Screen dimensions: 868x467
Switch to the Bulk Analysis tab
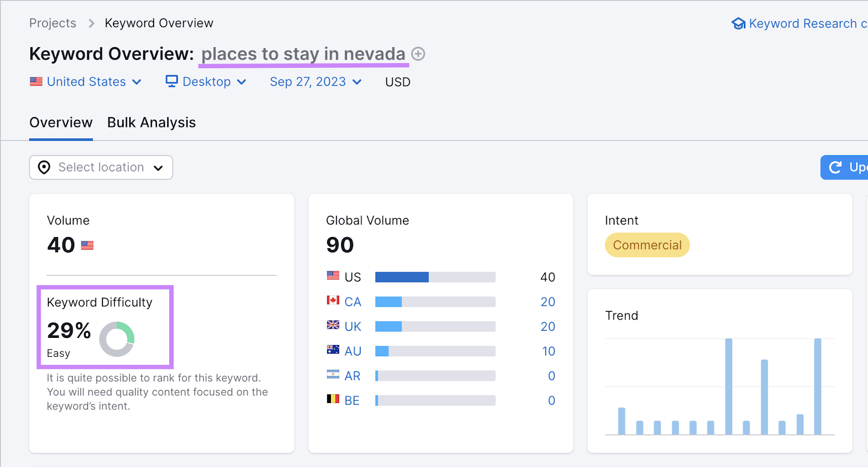pos(151,123)
